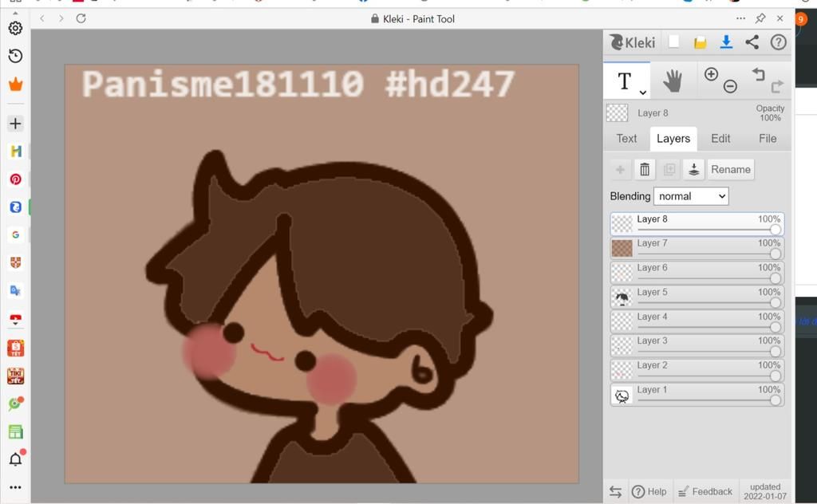Zoom out with the minus magnifier
This screenshot has height=504, width=817.
click(x=730, y=86)
